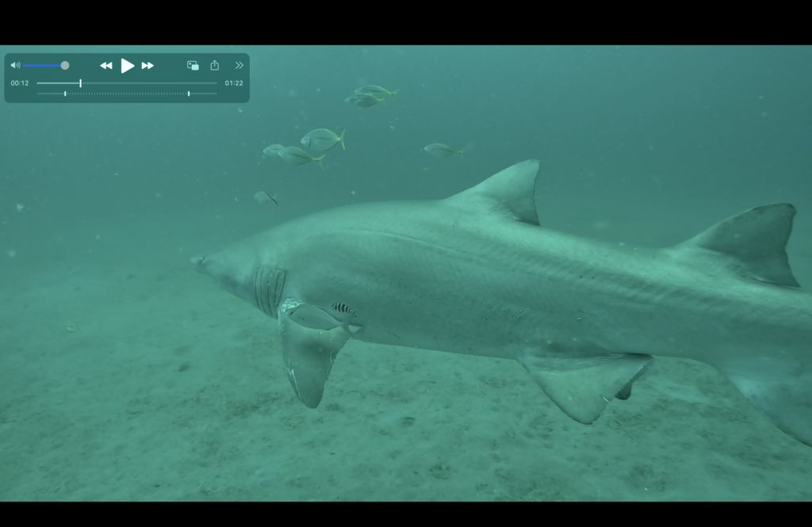812x527 pixels.
Task: Seek to the unplayed timeline portion
Action: click(x=151, y=83)
